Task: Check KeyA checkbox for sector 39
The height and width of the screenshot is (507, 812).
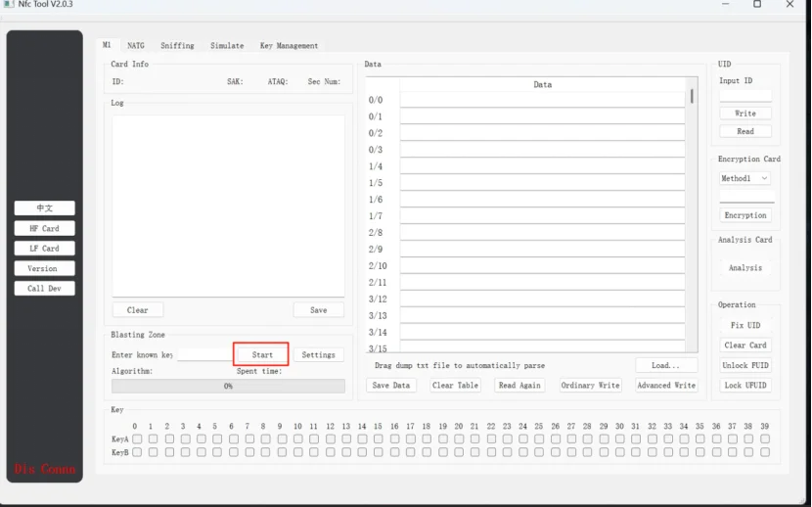Action: (764, 439)
